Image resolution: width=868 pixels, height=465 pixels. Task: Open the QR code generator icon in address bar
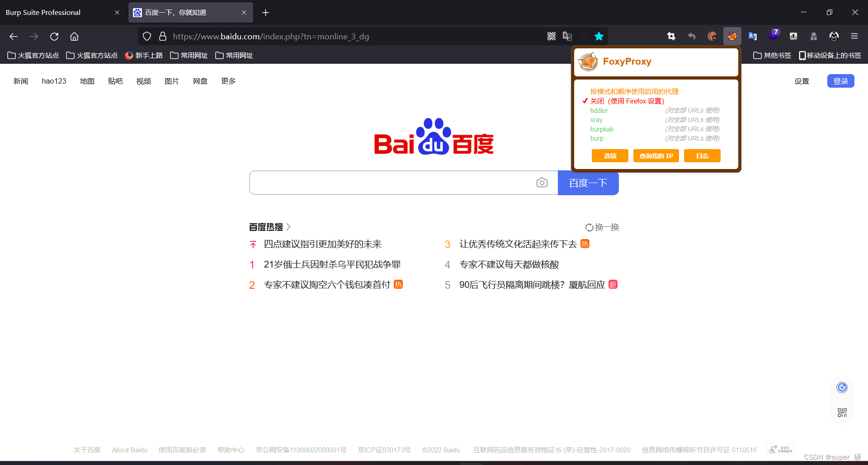coord(552,37)
